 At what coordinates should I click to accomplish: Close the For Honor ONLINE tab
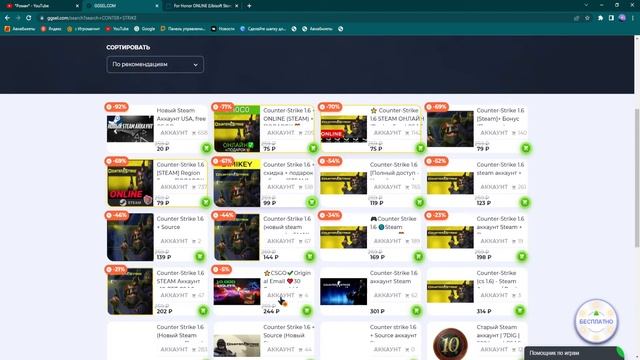[236, 6]
